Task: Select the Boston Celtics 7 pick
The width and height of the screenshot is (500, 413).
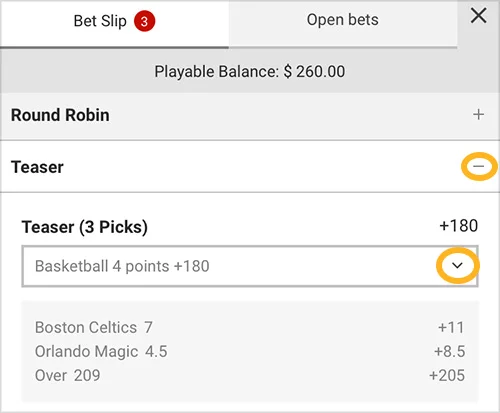Action: [x=94, y=327]
